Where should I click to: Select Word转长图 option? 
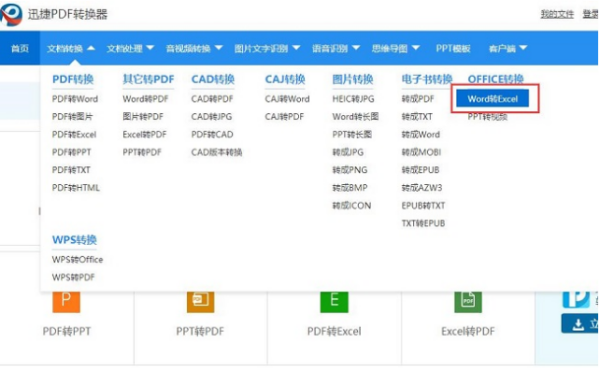click(x=355, y=116)
